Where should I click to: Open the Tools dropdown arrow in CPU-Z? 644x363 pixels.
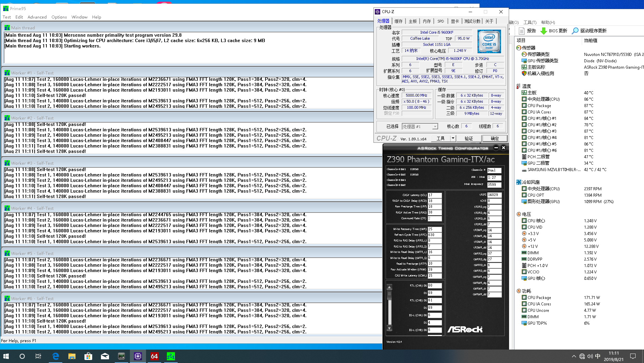pyautogui.click(x=453, y=138)
